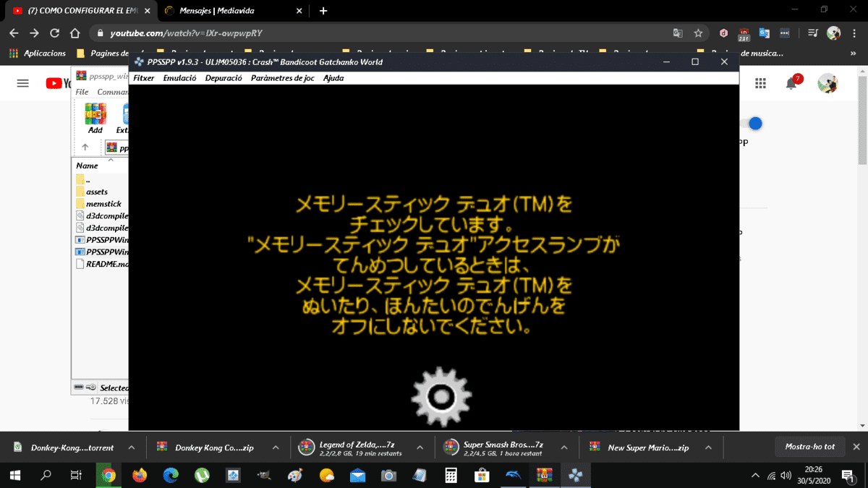Open Task View on taskbar

click(x=76, y=475)
